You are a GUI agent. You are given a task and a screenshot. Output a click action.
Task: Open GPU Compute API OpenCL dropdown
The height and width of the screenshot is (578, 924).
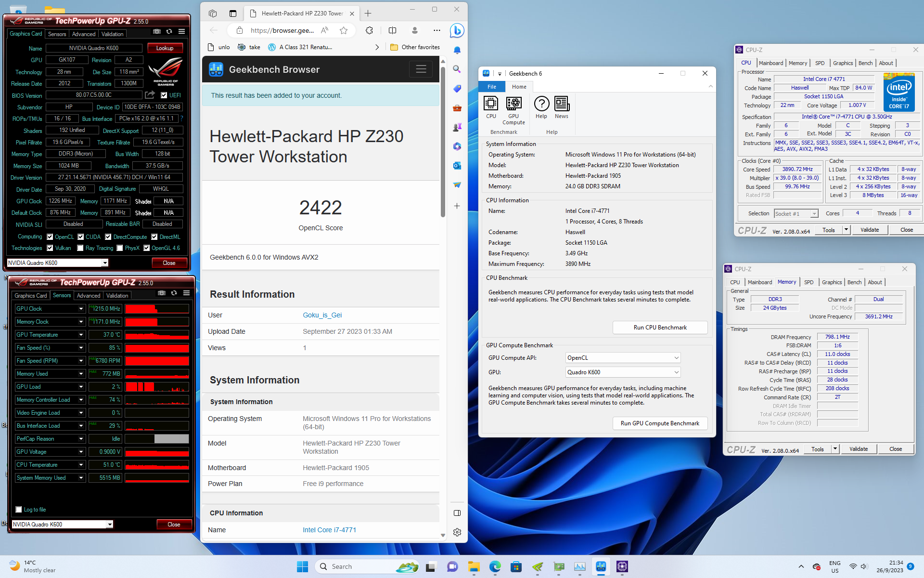click(623, 358)
